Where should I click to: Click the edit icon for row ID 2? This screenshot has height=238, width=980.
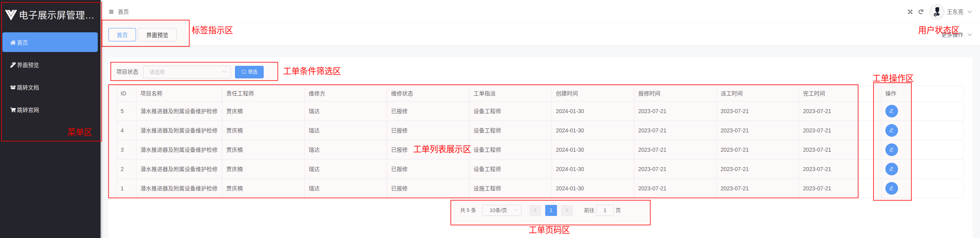[x=891, y=169]
